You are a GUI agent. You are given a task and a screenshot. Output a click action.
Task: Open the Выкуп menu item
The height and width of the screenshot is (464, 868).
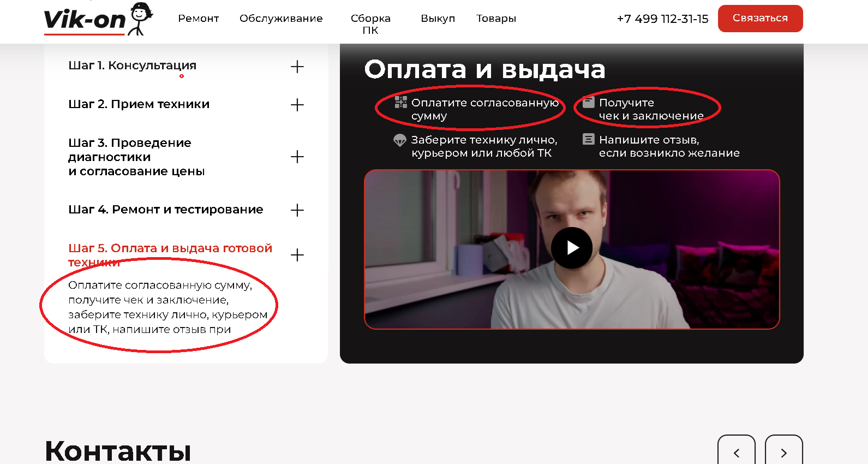[x=438, y=19]
